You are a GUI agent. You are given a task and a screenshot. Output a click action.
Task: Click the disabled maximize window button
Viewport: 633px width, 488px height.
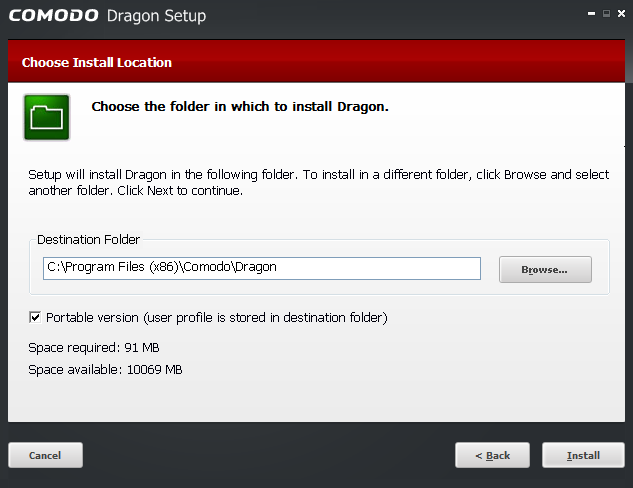click(x=606, y=14)
